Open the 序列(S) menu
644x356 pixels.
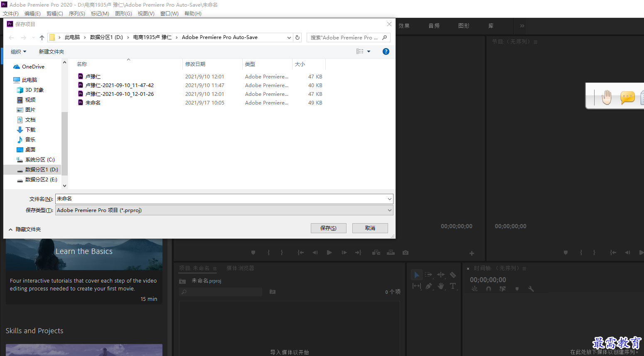(x=77, y=13)
